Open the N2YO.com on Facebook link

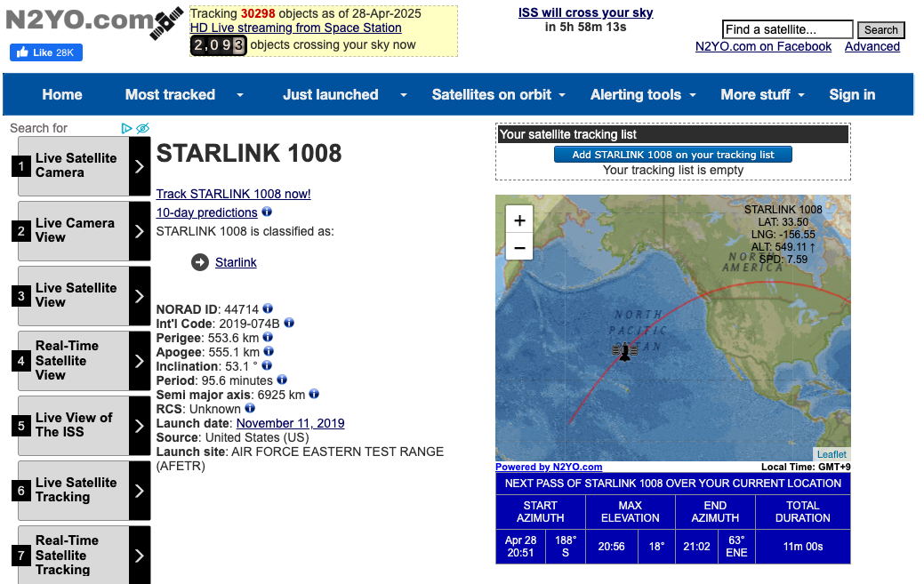click(x=763, y=46)
